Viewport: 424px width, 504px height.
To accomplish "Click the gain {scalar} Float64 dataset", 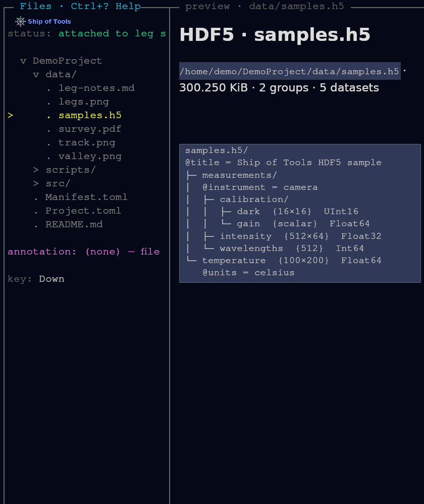I will pos(303,224).
